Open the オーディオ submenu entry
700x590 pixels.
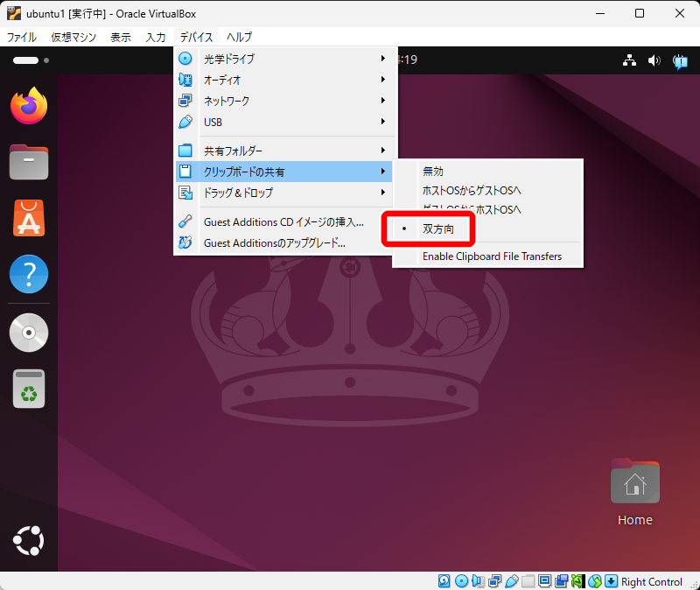pyautogui.click(x=283, y=80)
